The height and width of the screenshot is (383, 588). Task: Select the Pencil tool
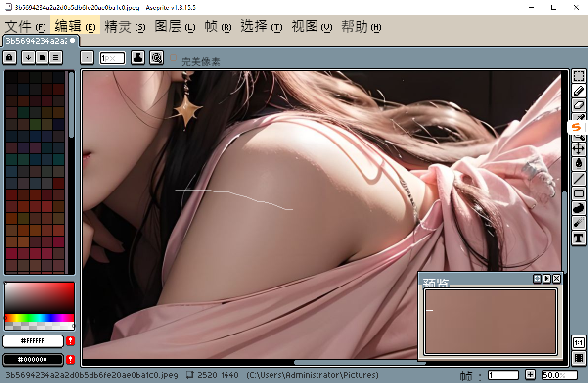578,91
